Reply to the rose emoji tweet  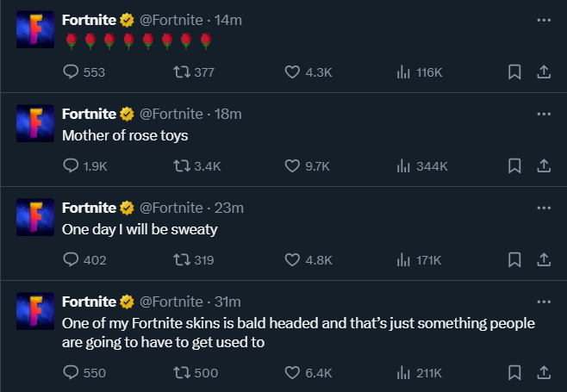tap(72, 72)
